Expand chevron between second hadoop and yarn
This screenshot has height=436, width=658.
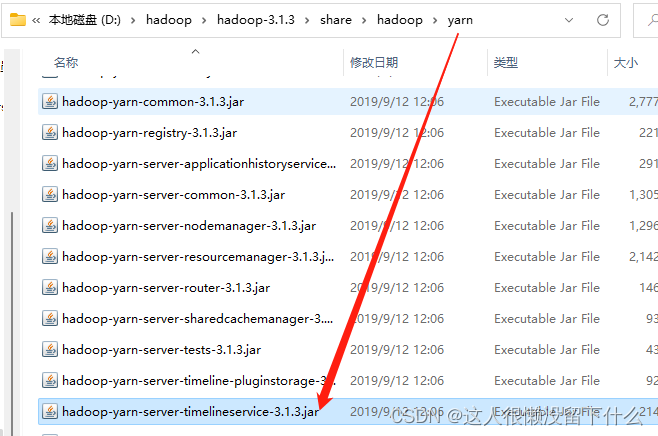click(x=435, y=20)
